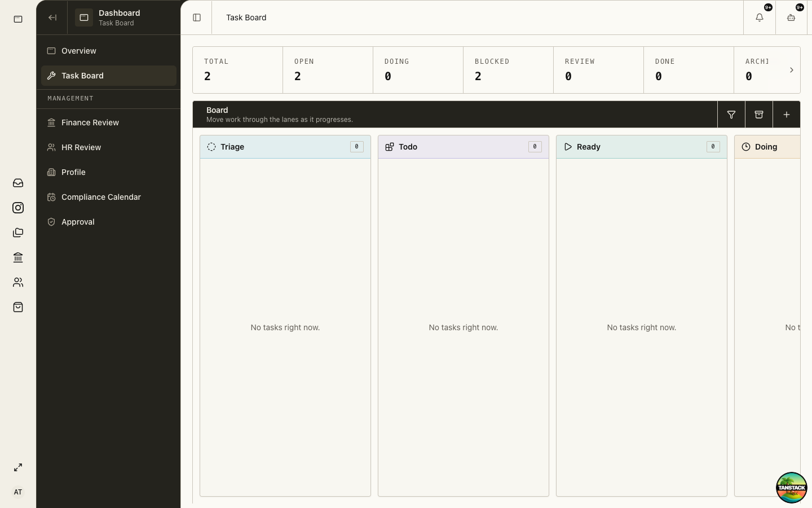Open the folders icon in left rail

coord(18,233)
